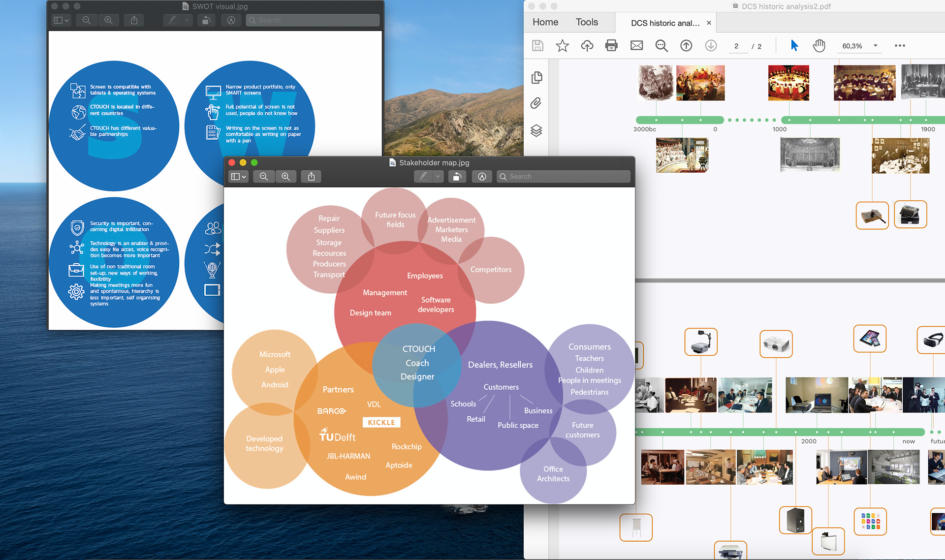Open Share menu in SWOT visual window

[x=134, y=20]
